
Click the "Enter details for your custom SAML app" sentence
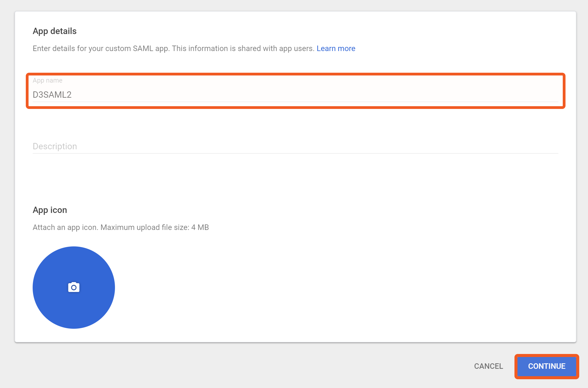[101, 48]
